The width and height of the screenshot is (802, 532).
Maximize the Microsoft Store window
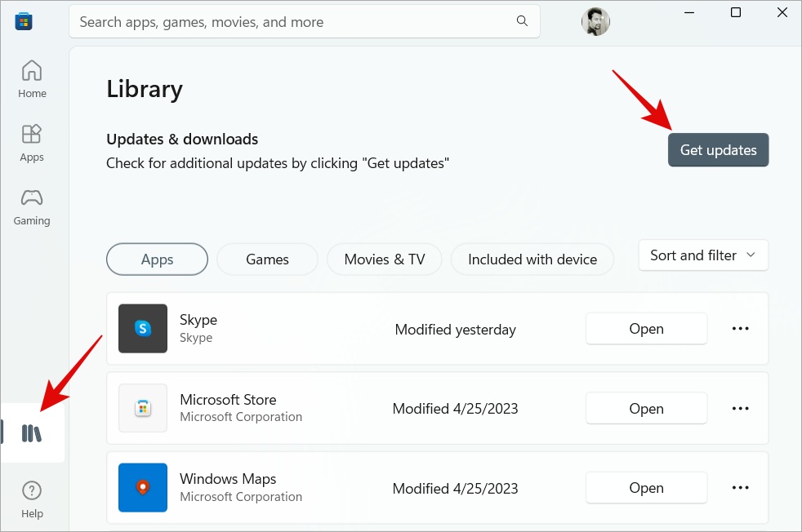736,12
